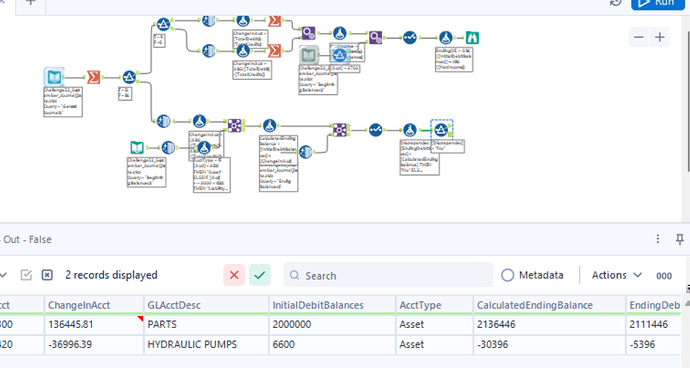
Task: Select the topmost Summarize tool on the canvas
Action: click(275, 21)
